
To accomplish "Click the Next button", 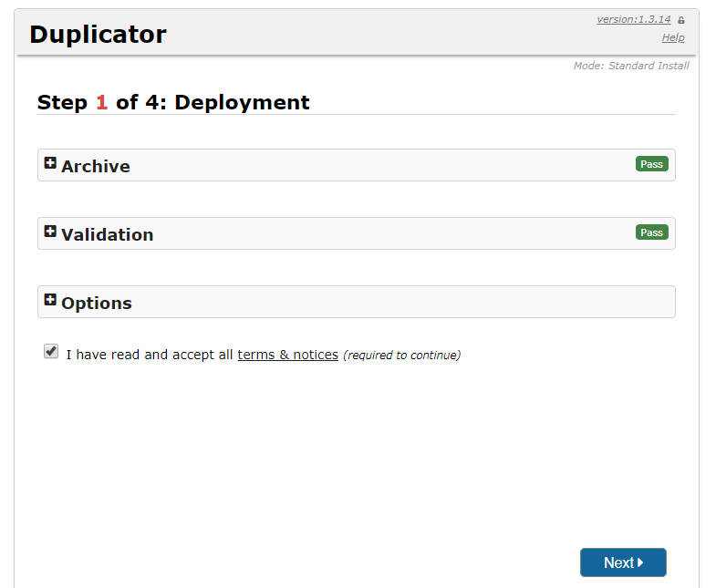I will tap(623, 562).
